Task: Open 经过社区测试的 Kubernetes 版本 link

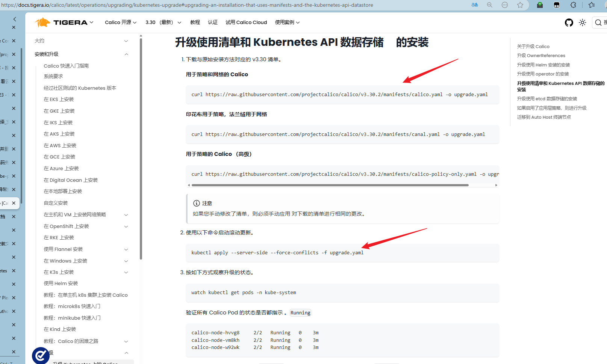Action: coord(80,88)
